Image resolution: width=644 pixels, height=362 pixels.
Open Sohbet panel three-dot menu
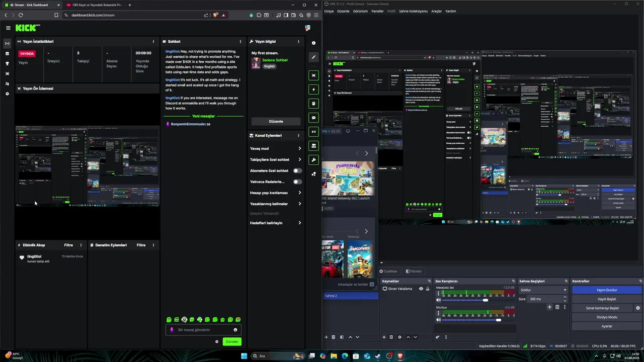tap(240, 42)
